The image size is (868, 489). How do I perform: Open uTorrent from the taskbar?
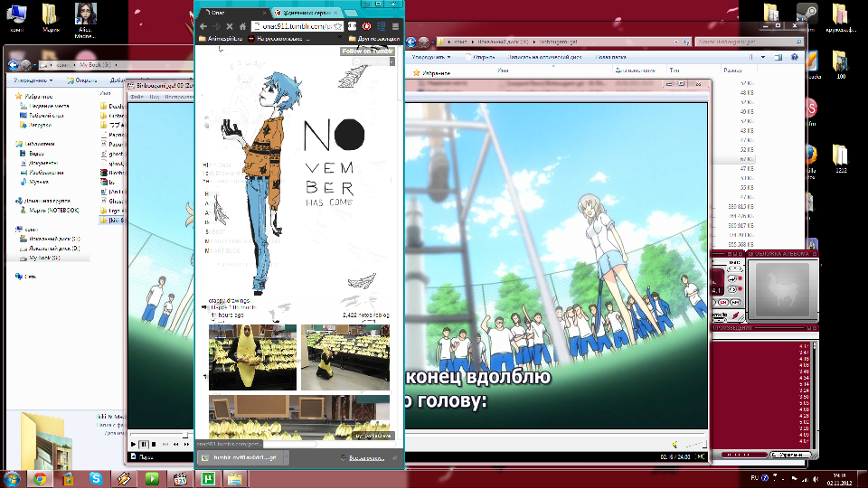(208, 478)
